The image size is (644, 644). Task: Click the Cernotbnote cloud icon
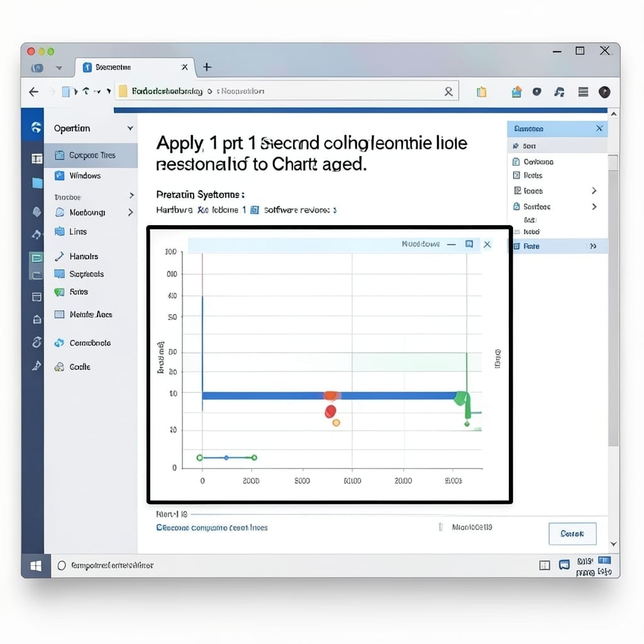coord(60,343)
